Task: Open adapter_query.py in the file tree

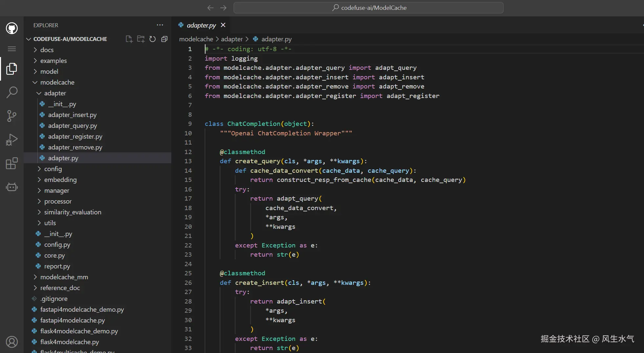Action: click(x=73, y=126)
